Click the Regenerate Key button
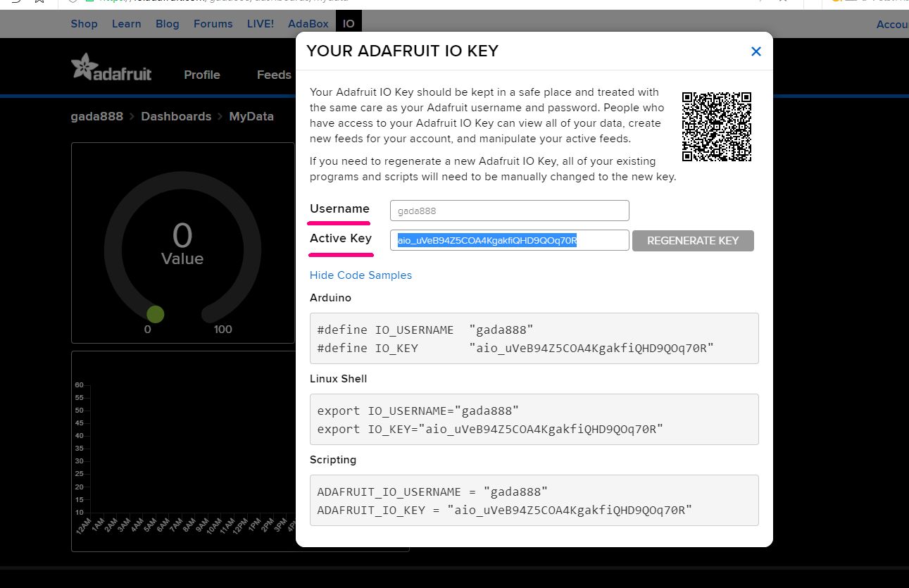Image resolution: width=909 pixels, height=588 pixels. coord(693,240)
